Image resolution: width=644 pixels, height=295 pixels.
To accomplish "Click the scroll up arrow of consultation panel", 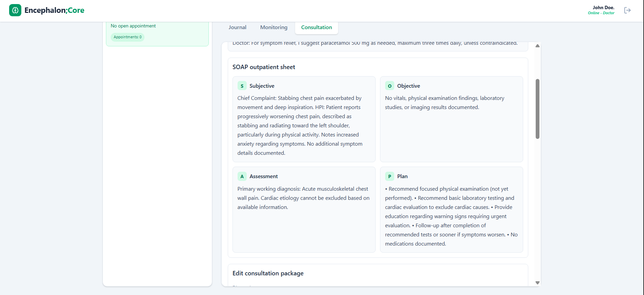I will pyautogui.click(x=537, y=46).
